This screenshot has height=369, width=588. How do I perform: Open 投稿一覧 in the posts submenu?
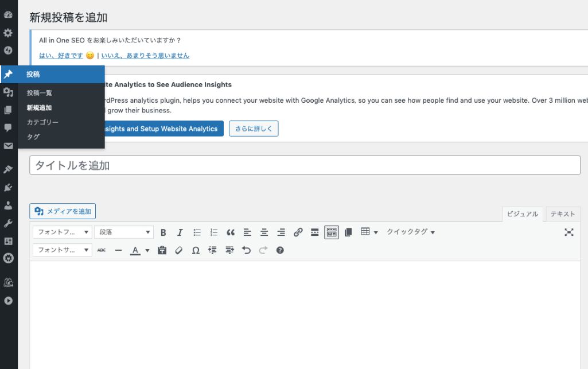point(40,93)
